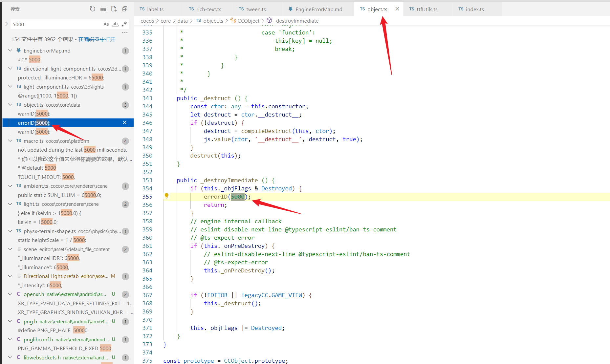The height and width of the screenshot is (364, 610).
Task: Switch to the tween.ts tab
Action: pyautogui.click(x=252, y=9)
